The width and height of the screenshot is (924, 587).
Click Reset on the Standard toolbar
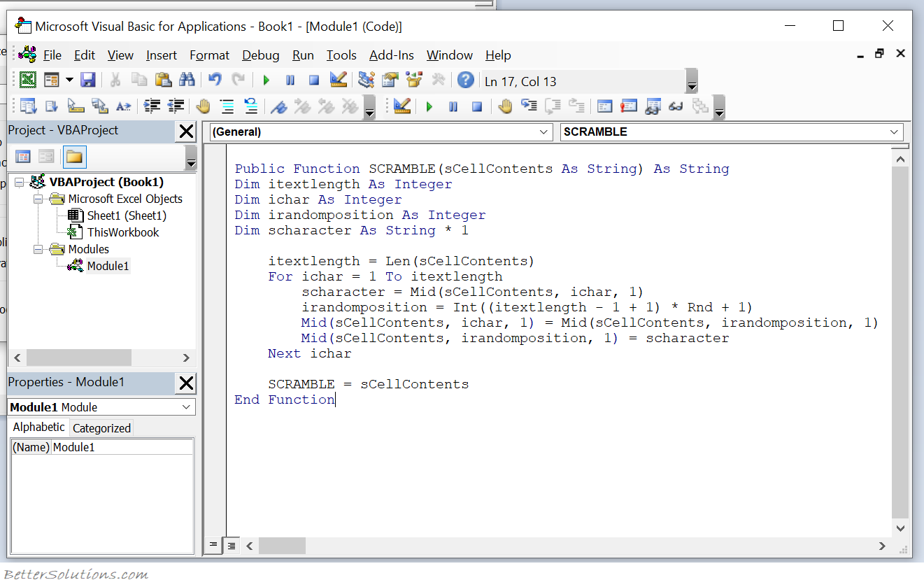pyautogui.click(x=314, y=80)
